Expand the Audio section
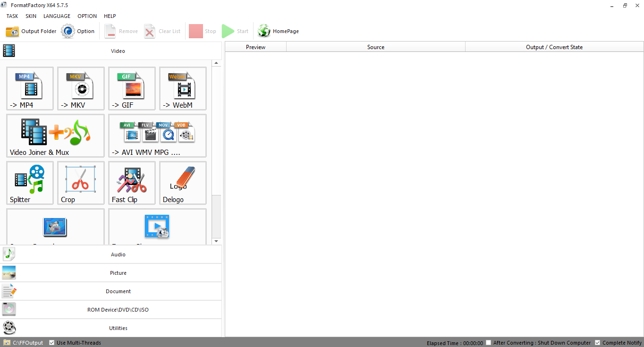This screenshot has width=644, height=347. click(111, 254)
